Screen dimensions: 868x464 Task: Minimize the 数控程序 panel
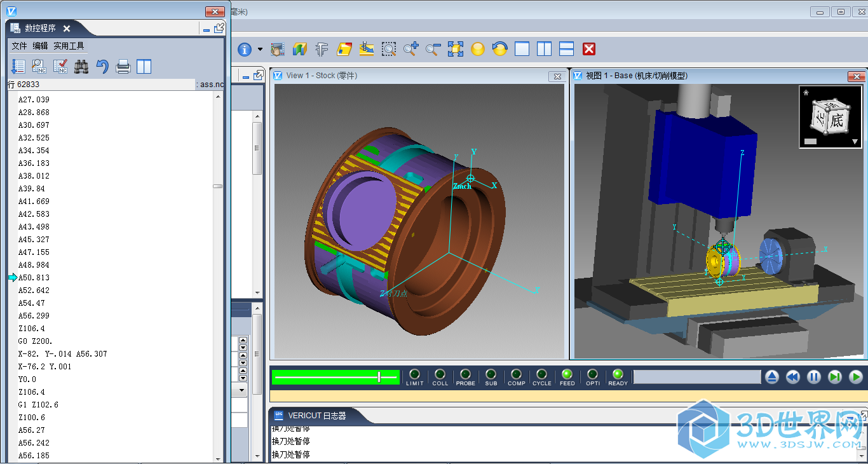[207, 29]
